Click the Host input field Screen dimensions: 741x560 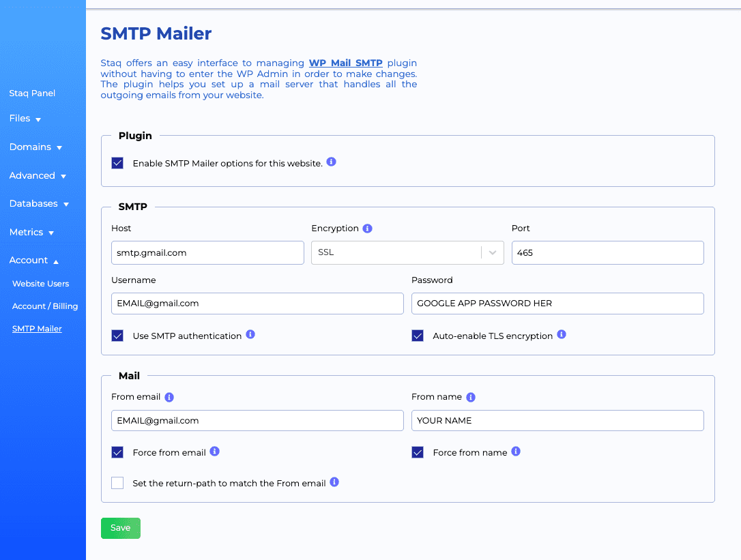[207, 252]
